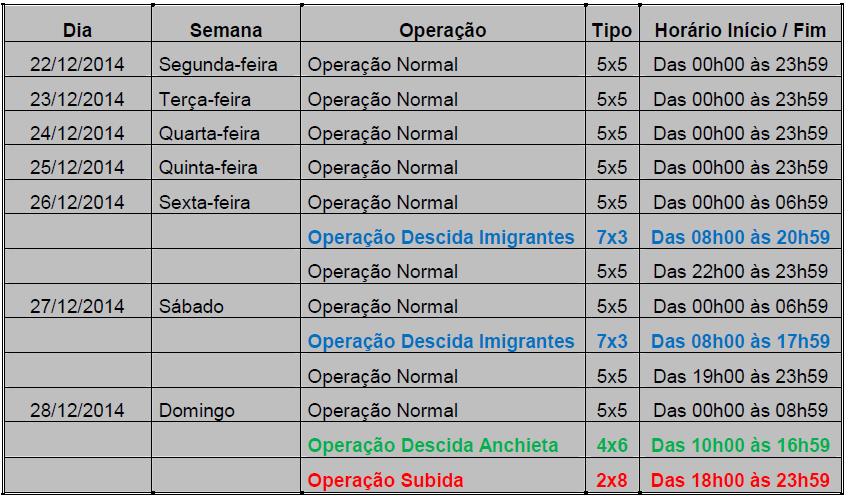Click the "Domingo" weekday cell
Image resolution: width=849 pixels, height=498 pixels.
(197, 411)
